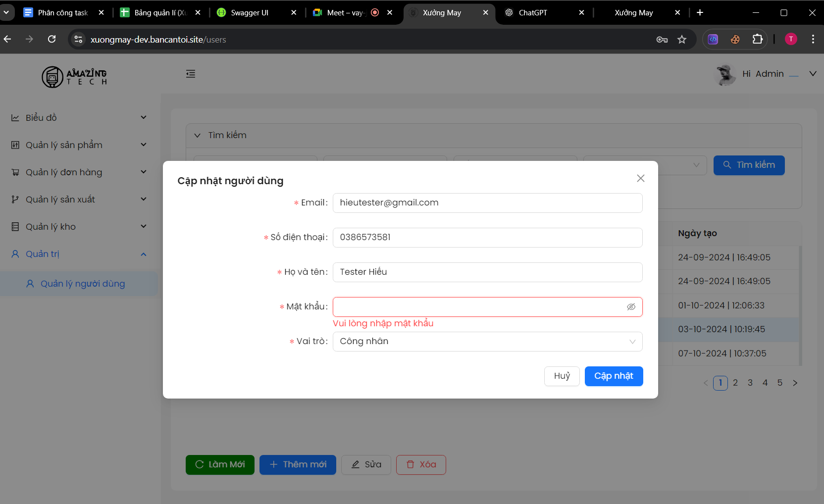Go to page 3 of the table
Viewport: 824px width, 504px height.
[x=750, y=383]
